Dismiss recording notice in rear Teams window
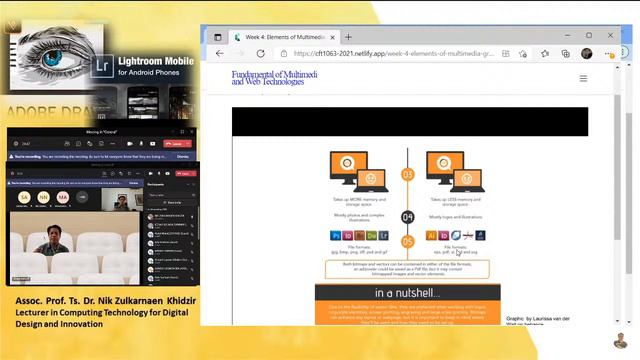The image size is (640, 360). (182, 157)
